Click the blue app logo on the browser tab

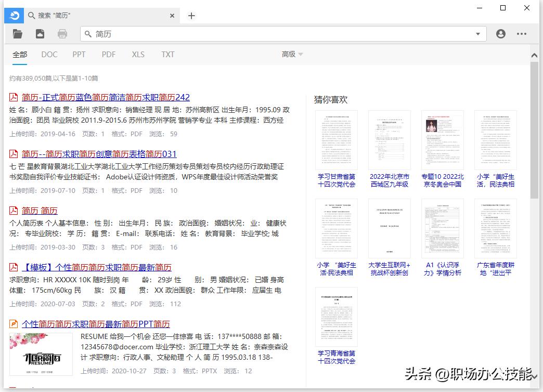(14, 16)
